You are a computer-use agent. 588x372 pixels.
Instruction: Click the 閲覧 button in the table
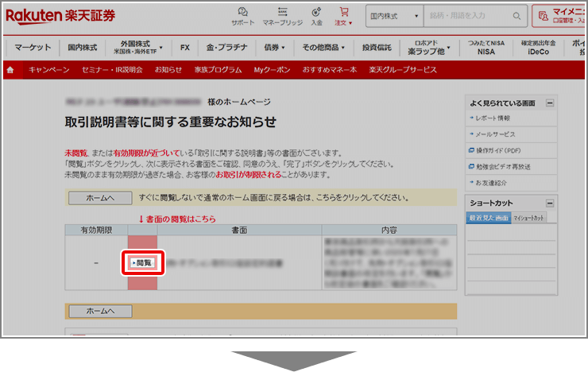tap(142, 263)
